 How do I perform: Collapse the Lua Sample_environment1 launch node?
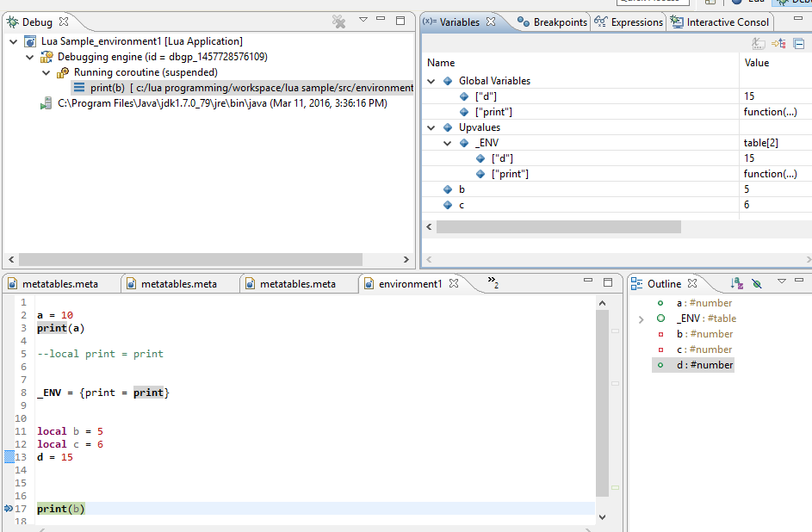tap(14, 41)
